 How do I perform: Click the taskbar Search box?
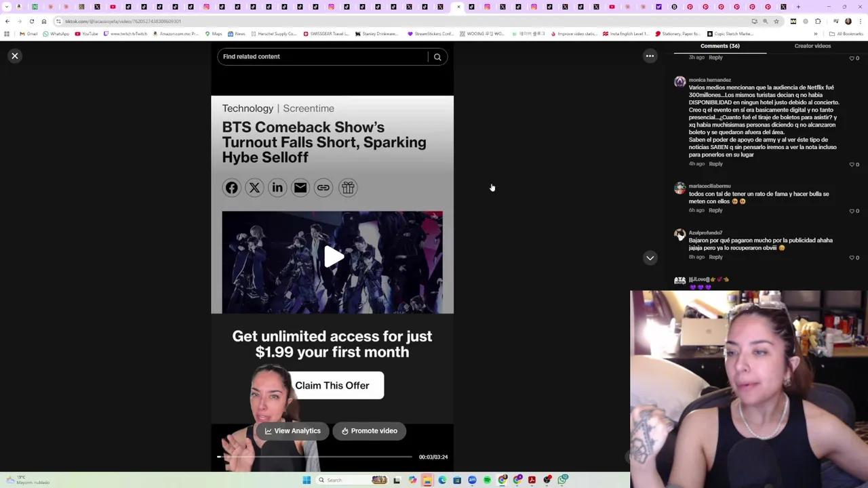[x=352, y=480]
